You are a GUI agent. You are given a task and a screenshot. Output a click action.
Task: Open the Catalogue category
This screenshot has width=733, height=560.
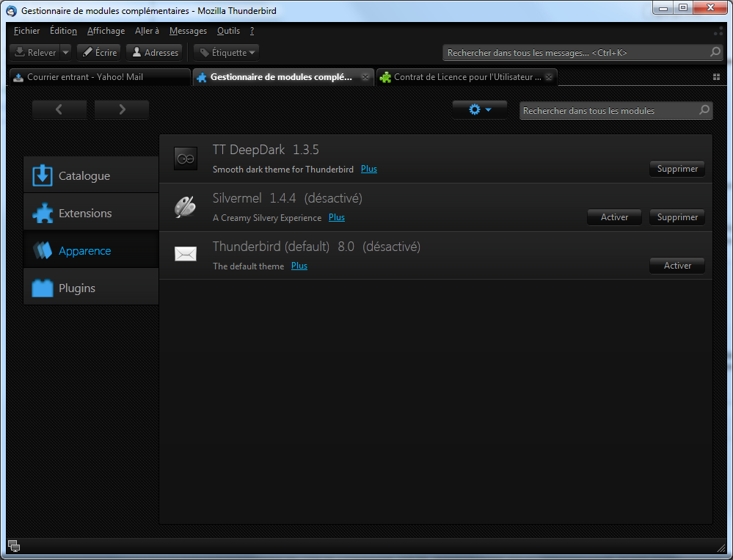(91, 175)
